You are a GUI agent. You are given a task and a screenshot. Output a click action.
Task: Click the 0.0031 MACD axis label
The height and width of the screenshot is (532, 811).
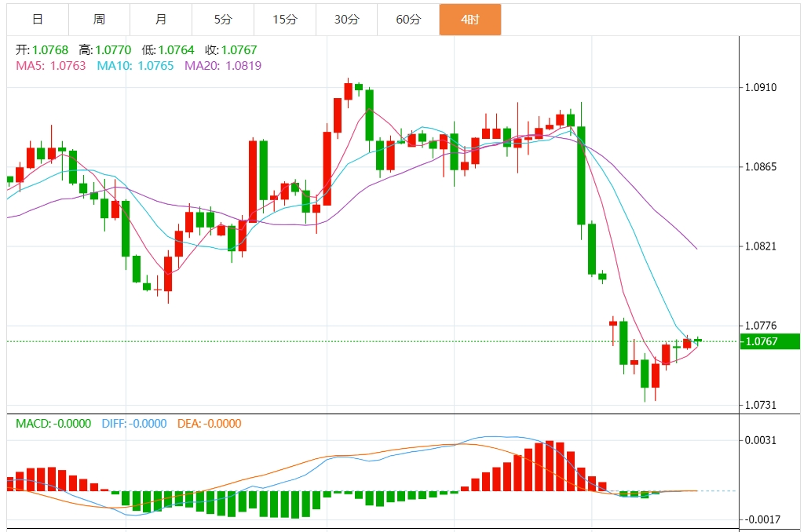(761, 440)
